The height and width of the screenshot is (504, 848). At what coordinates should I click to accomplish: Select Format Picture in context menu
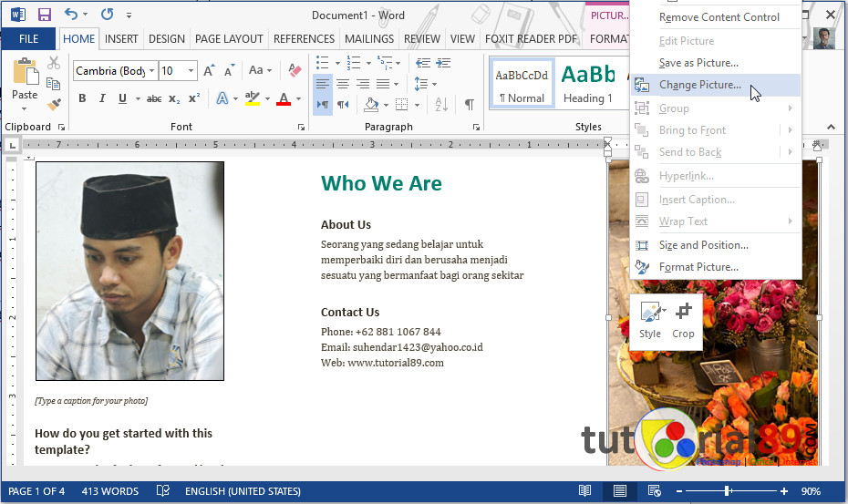tap(716, 267)
